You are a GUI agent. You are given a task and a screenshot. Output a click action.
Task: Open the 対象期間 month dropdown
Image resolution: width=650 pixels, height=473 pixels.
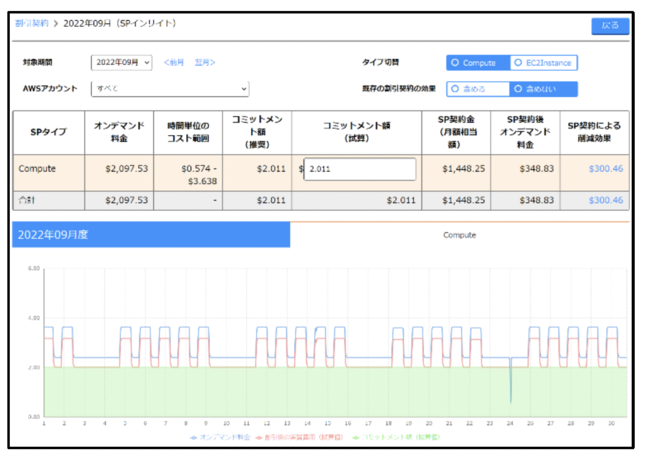pos(121,62)
